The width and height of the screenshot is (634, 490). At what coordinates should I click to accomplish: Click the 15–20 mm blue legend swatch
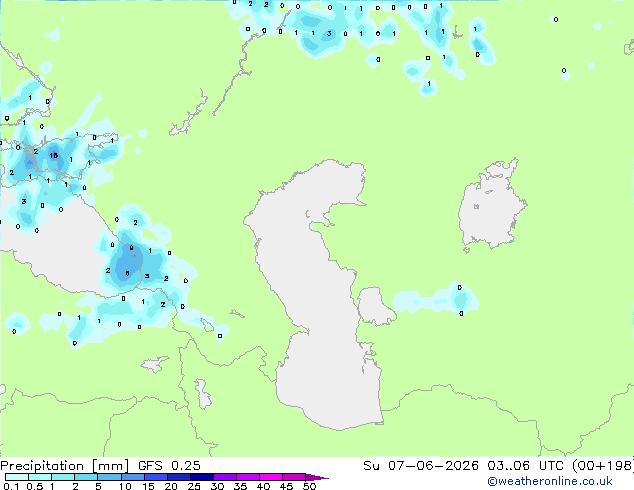click(155, 477)
